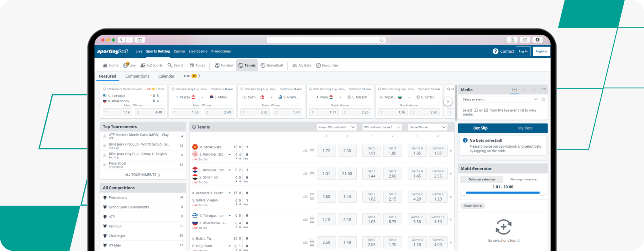
Task: Expand Grand Slam Tournaments competition
Action: (143, 207)
